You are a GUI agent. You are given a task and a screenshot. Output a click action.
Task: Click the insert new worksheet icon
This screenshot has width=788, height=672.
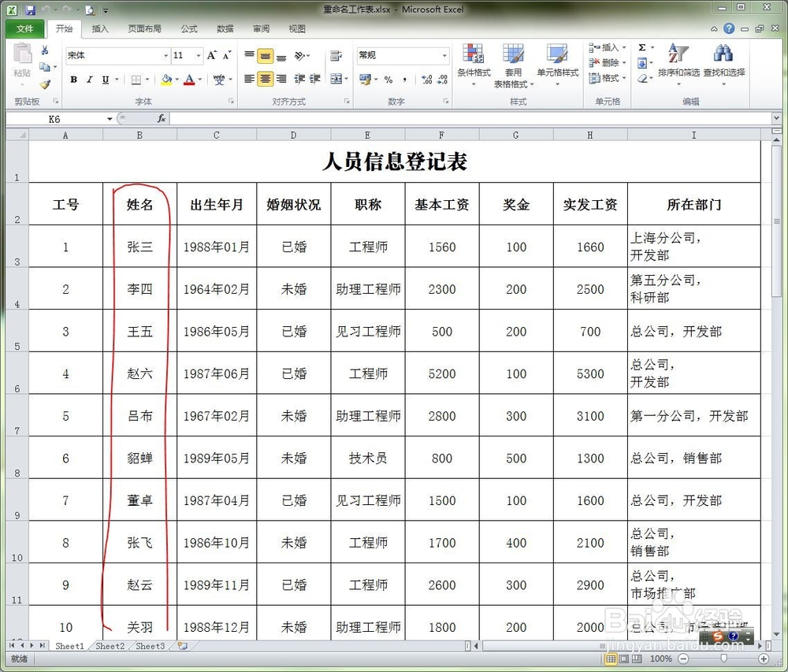[x=183, y=646]
